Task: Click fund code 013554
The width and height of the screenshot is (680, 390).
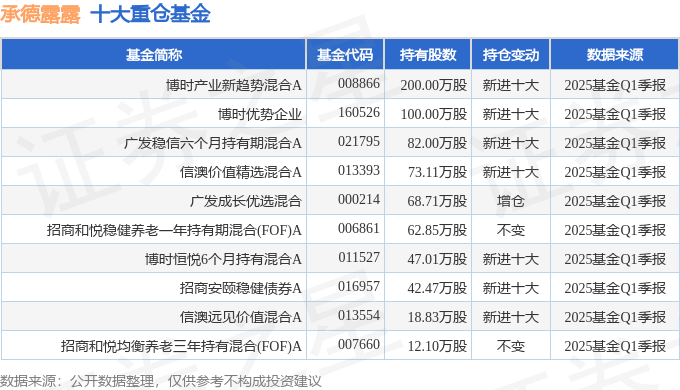Action: click(359, 315)
